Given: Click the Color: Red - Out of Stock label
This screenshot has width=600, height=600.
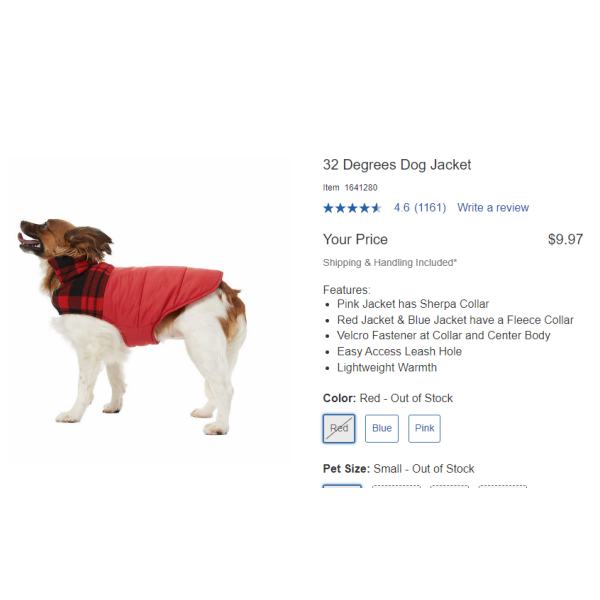Looking at the screenshot, I should 388,398.
